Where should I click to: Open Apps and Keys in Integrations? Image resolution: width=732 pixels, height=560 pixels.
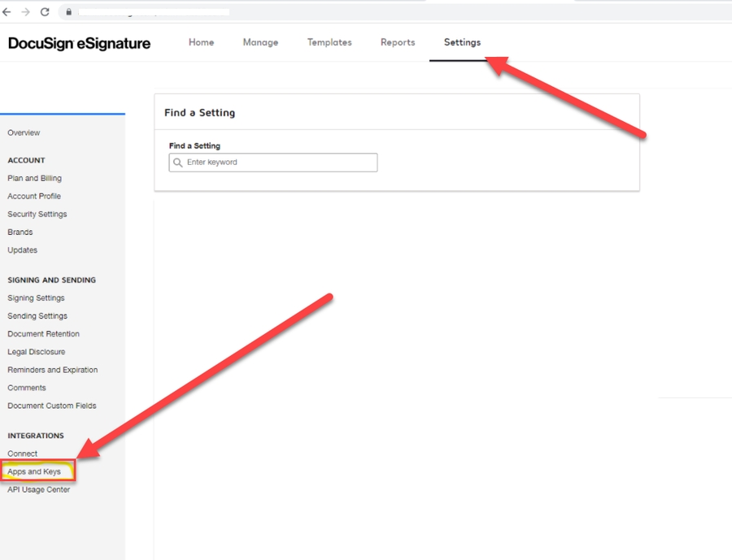34,471
